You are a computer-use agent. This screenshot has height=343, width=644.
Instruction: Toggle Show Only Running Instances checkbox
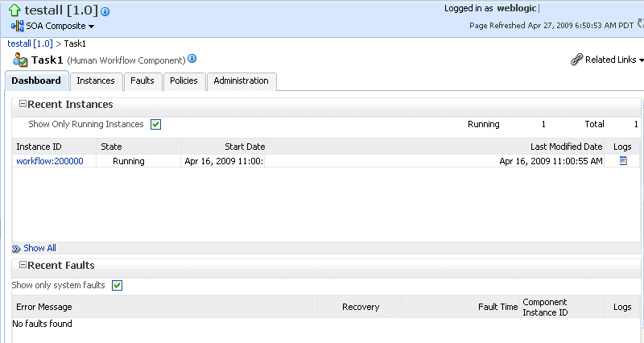pos(155,125)
